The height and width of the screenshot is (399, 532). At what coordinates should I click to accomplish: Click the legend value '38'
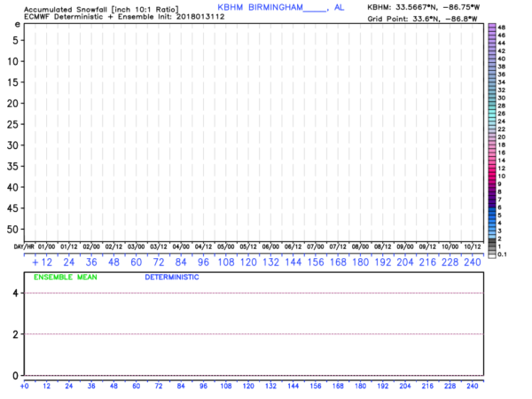(502, 66)
